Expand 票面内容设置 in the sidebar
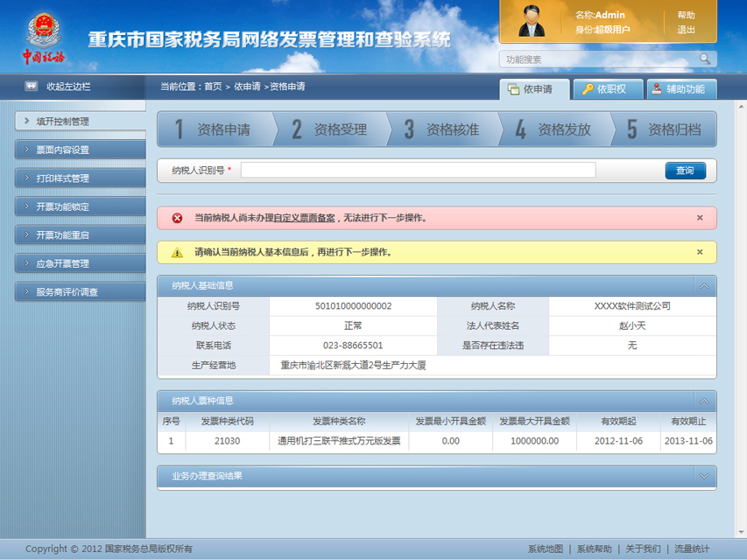Image resolution: width=747 pixels, height=560 pixels. tap(81, 150)
